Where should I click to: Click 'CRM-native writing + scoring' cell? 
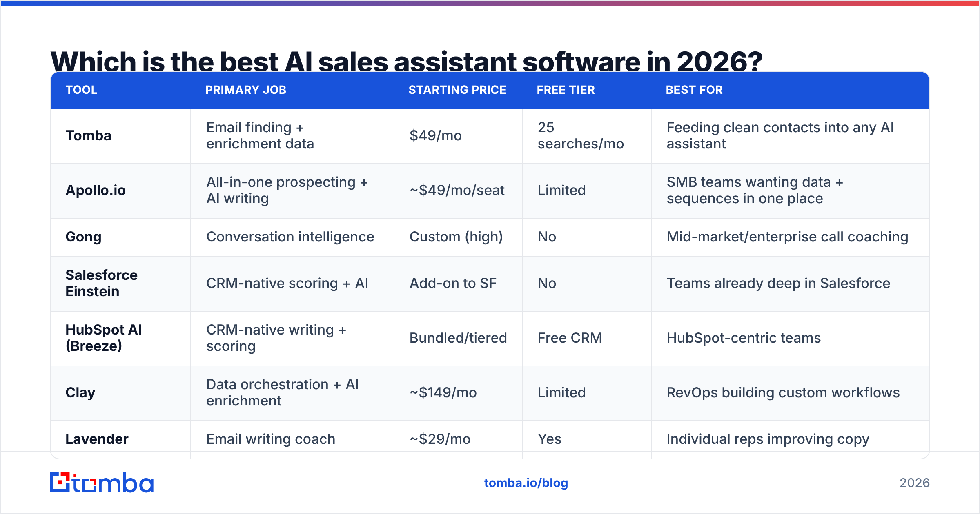292,338
